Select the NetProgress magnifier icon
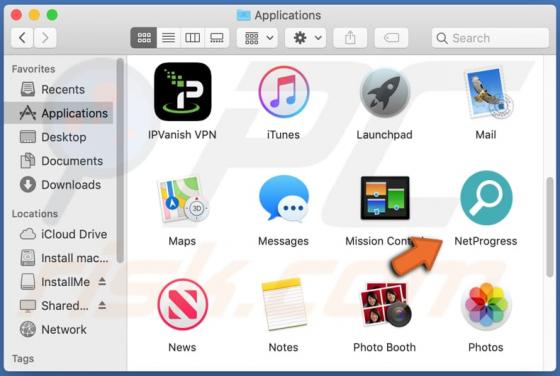Viewport: 560px width, 376px height. point(486,197)
